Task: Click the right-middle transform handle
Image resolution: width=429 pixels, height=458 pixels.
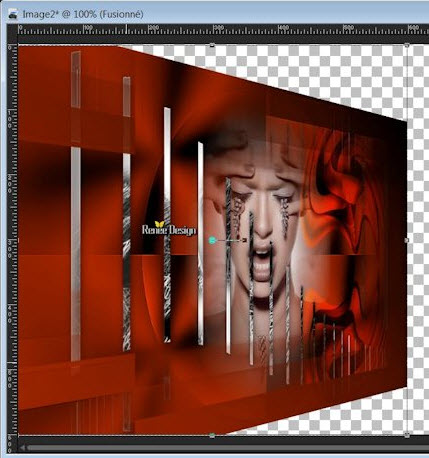Action: pos(407,240)
